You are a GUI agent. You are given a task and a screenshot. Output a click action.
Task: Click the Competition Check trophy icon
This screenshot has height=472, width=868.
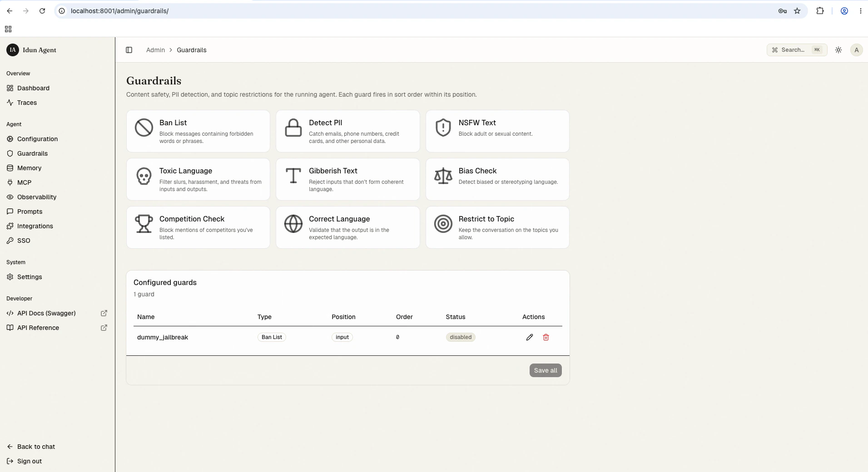tap(144, 224)
